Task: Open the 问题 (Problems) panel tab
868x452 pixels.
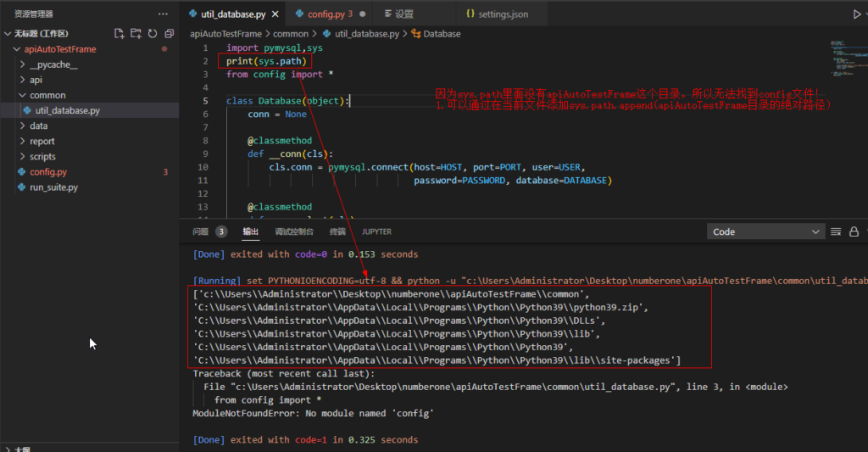Action: 201,232
